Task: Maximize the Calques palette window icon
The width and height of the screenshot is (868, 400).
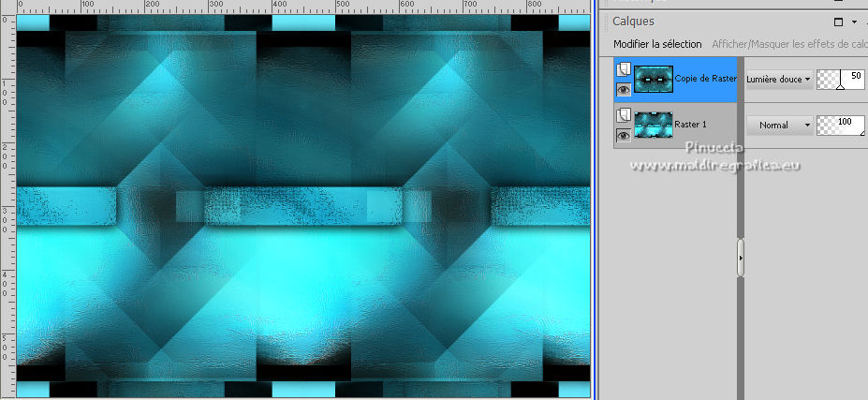Action: point(838,22)
